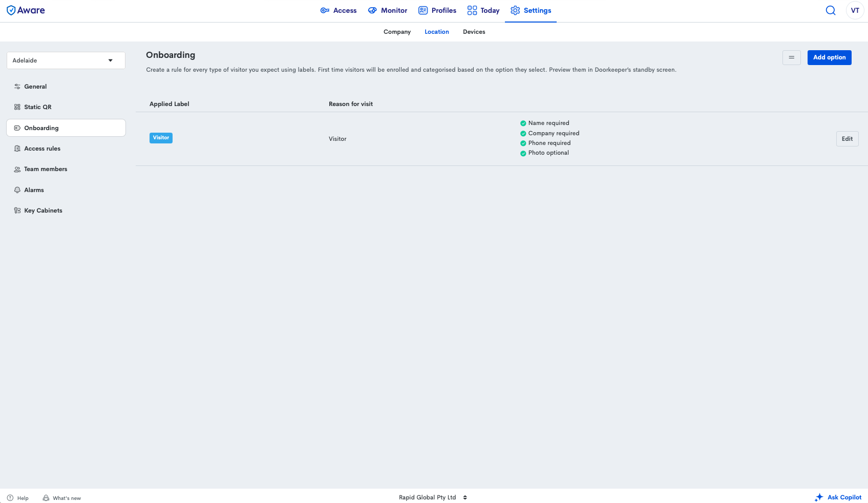The width and height of the screenshot is (868, 503).
Task: Select the blue Visitor label tag
Action: click(x=161, y=138)
